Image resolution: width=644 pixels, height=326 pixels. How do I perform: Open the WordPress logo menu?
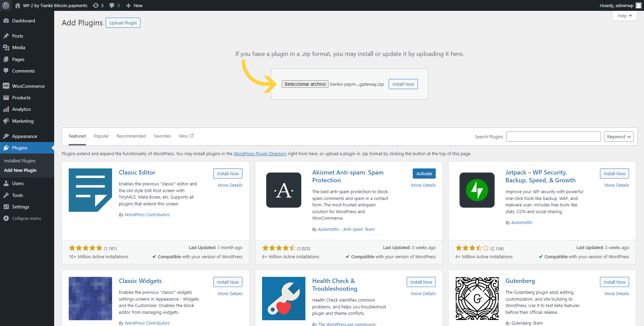[x=6, y=5]
